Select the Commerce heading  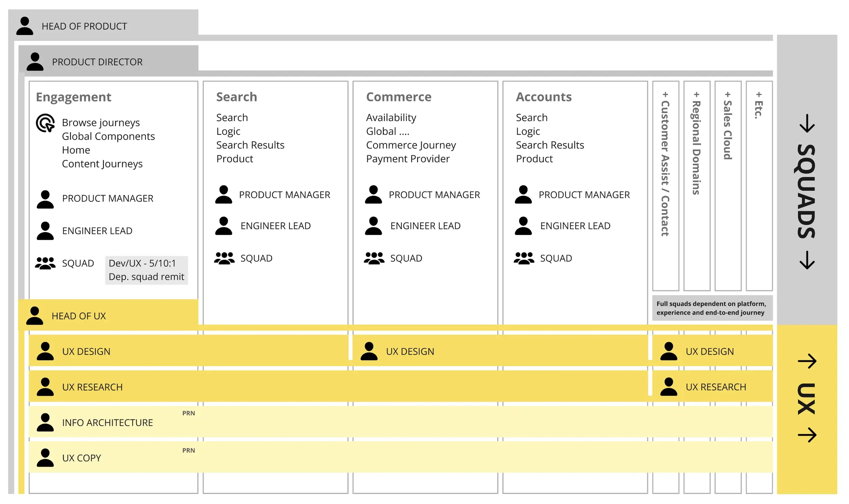tap(398, 97)
